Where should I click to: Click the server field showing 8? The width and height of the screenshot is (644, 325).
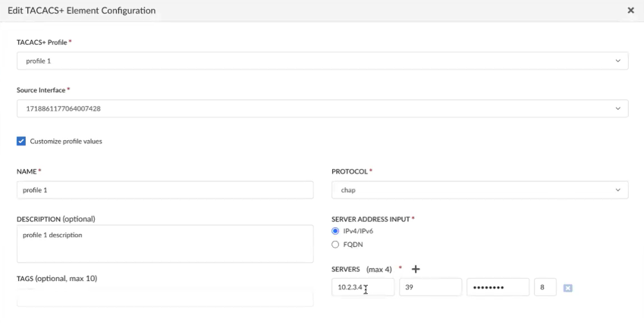click(x=545, y=287)
